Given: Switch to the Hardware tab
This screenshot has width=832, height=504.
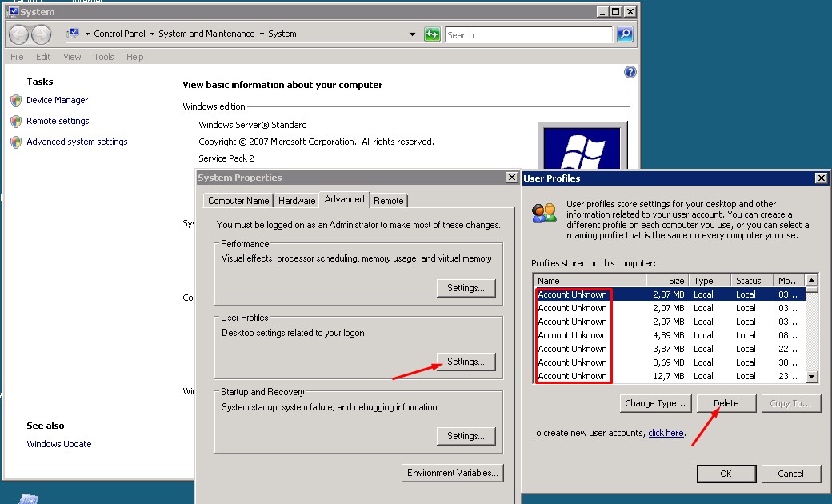Looking at the screenshot, I should [297, 201].
